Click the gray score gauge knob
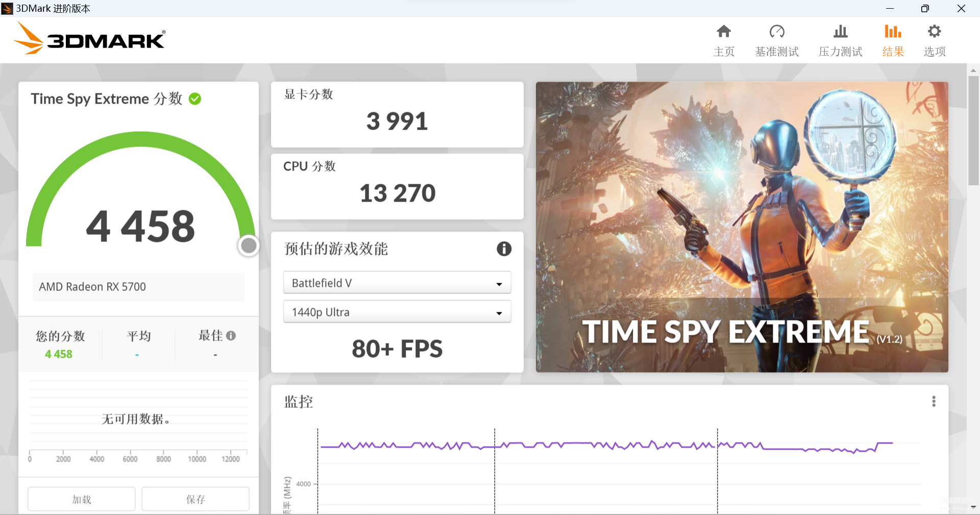Image resolution: width=980 pixels, height=515 pixels. [x=249, y=246]
